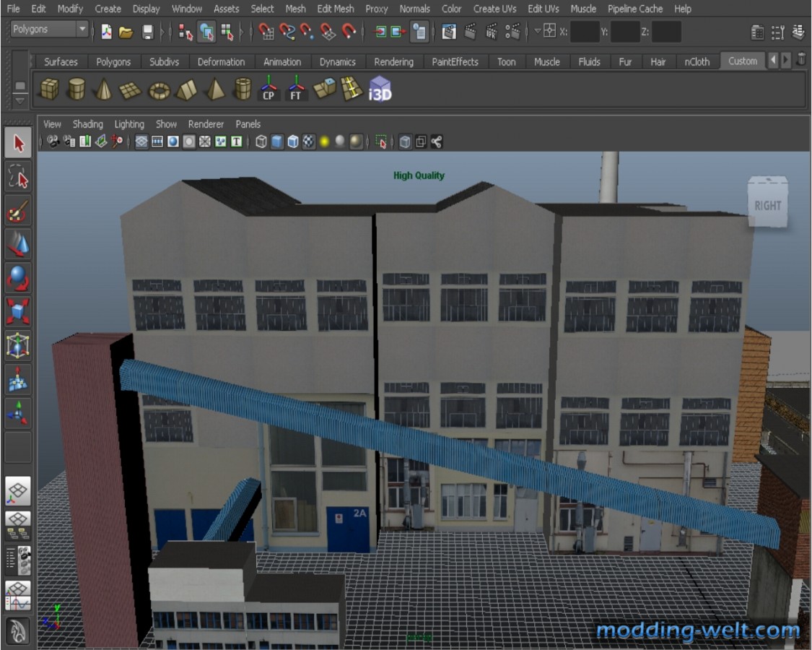Image resolution: width=812 pixels, height=650 pixels.
Task: Toggle Snap to grids magnet
Action: coord(266,32)
